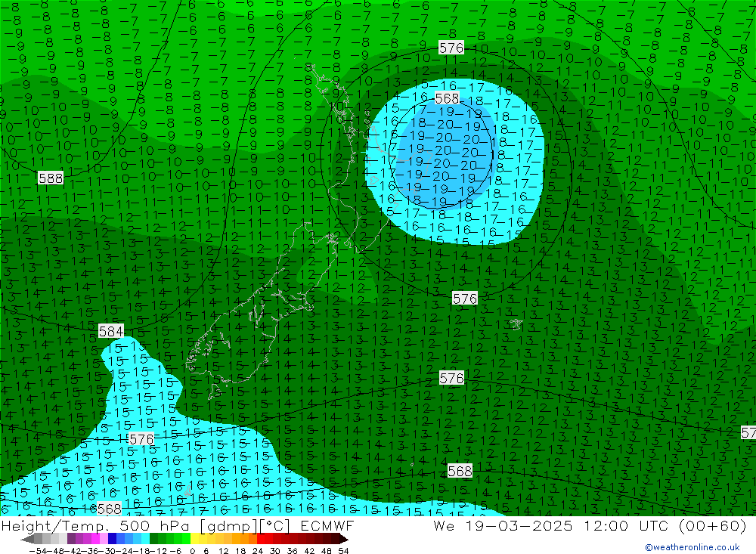Click the 588 height contour label
The image size is (756, 554).
click(51, 178)
